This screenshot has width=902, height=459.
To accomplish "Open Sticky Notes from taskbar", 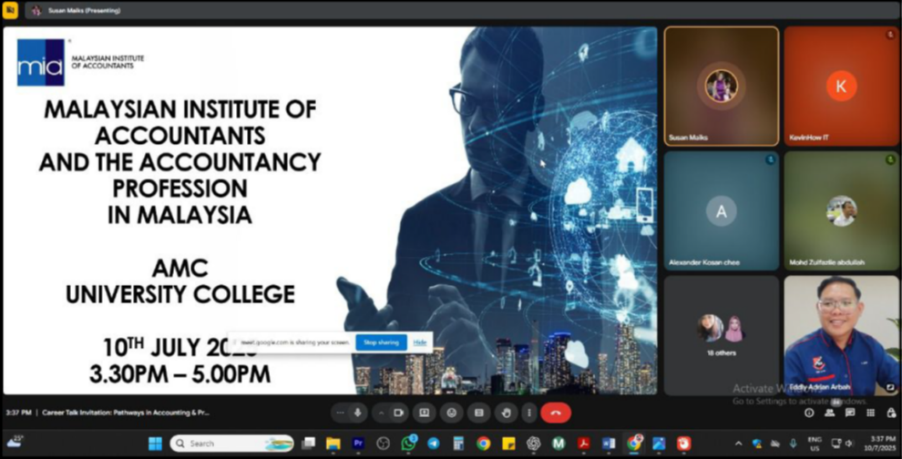I will click(509, 443).
